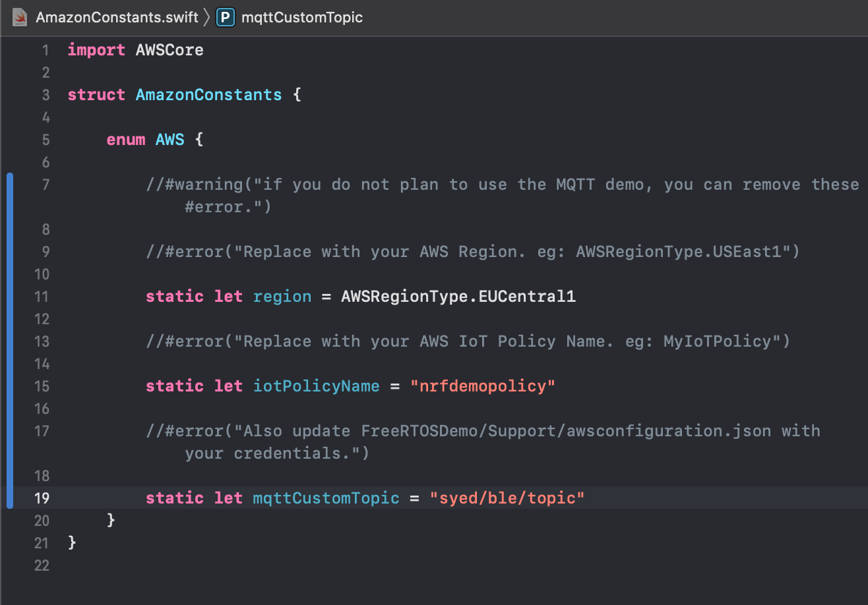Click line number 11 in the gutter
This screenshot has width=868, height=605.
(41, 297)
